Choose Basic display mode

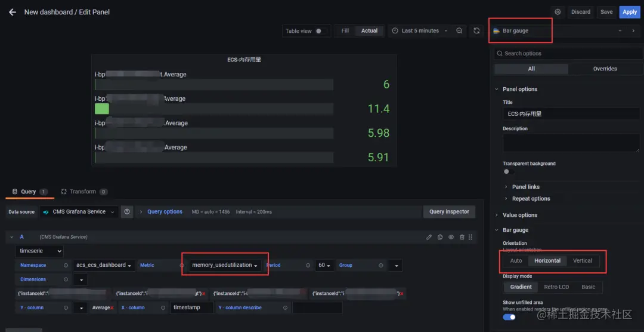pyautogui.click(x=588, y=287)
